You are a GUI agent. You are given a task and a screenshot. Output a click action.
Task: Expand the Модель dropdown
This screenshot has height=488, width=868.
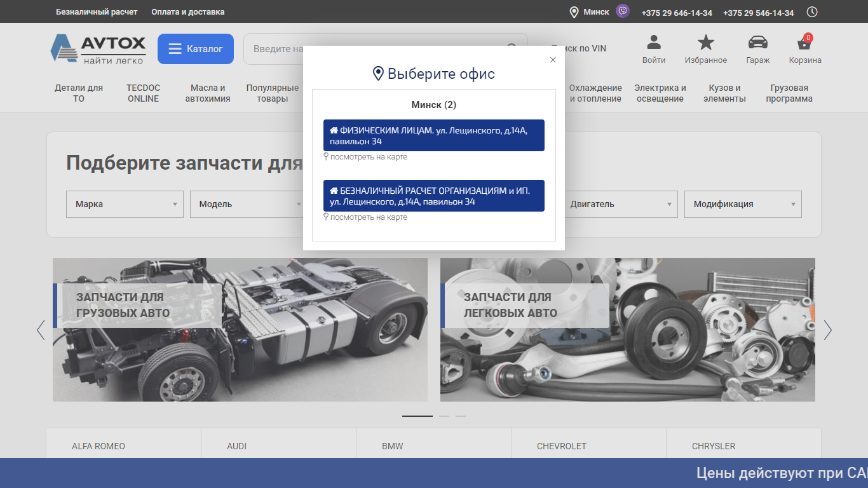pyautogui.click(x=248, y=204)
